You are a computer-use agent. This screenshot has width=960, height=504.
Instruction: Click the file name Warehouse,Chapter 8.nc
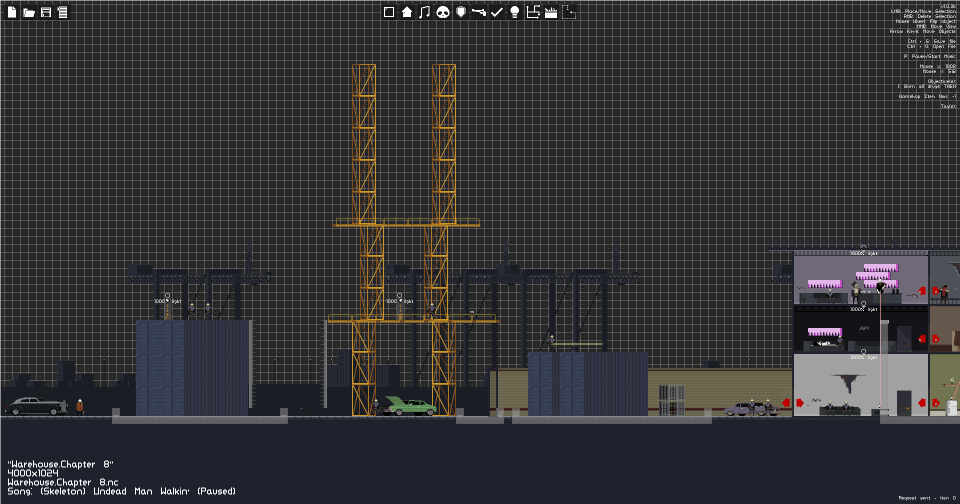pos(63,482)
